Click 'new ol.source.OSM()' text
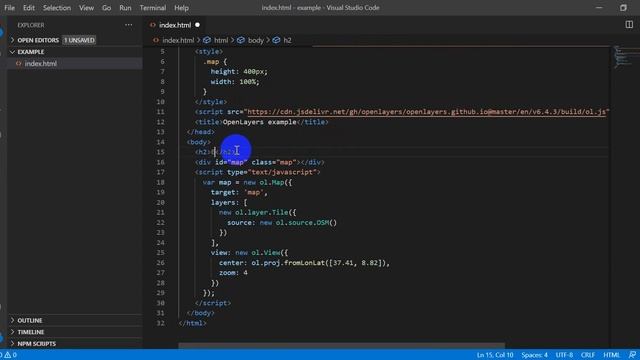Viewport: 640px width, 360px height. pyautogui.click(x=298, y=222)
